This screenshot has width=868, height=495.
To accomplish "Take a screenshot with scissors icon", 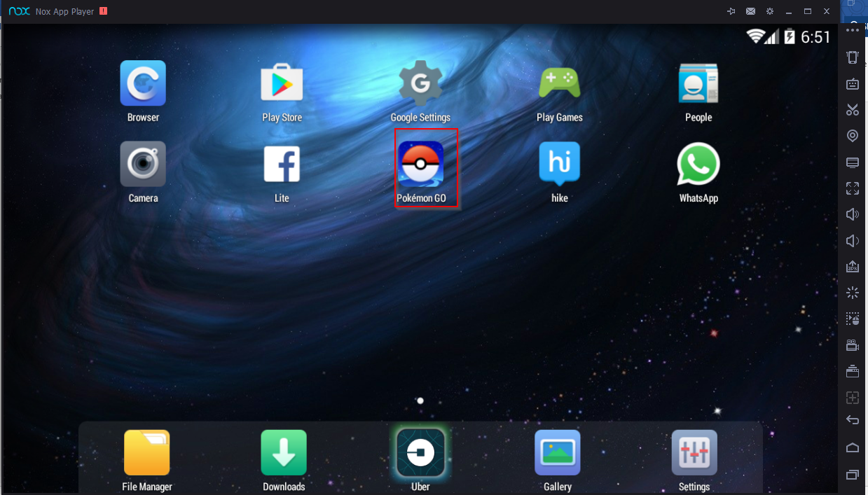I will (x=853, y=109).
